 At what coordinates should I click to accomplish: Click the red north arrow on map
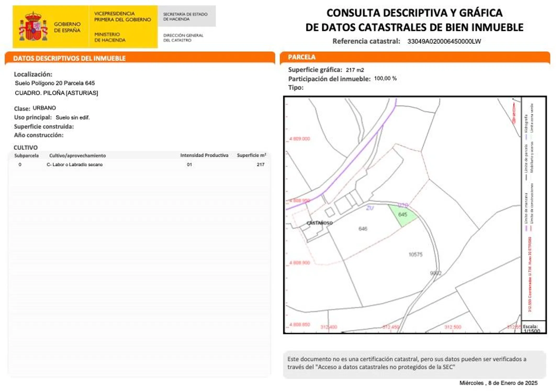pos(514,113)
